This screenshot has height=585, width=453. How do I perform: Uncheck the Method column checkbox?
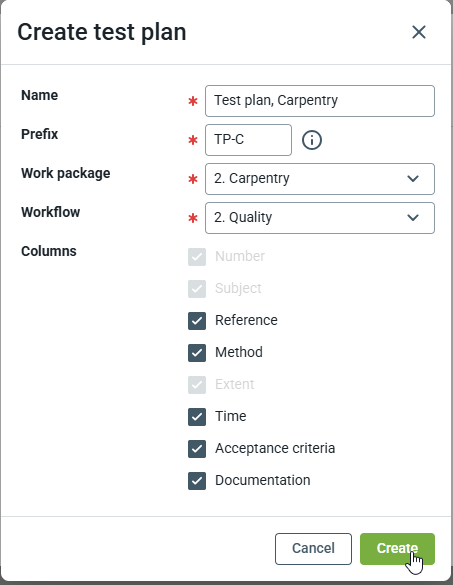point(197,353)
